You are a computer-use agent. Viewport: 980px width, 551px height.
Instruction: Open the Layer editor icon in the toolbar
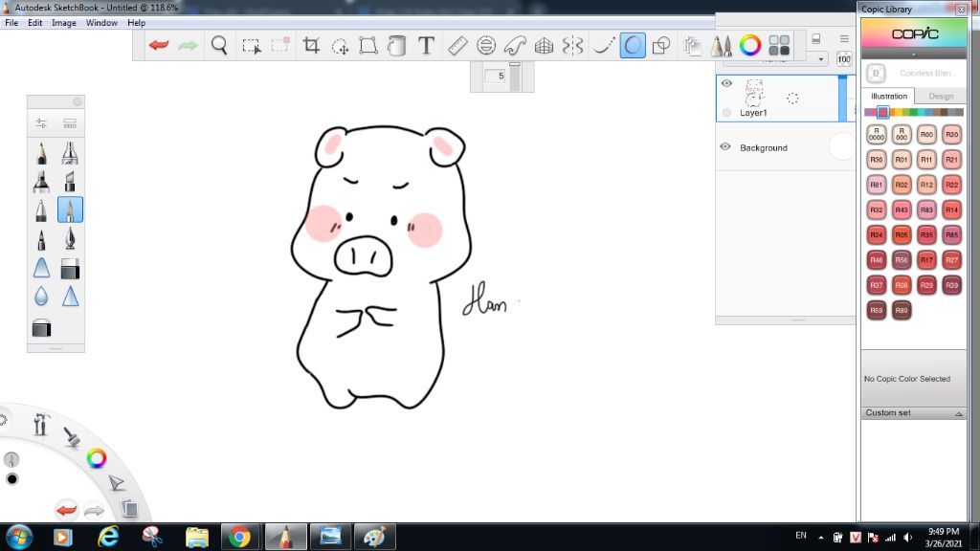[692, 46]
